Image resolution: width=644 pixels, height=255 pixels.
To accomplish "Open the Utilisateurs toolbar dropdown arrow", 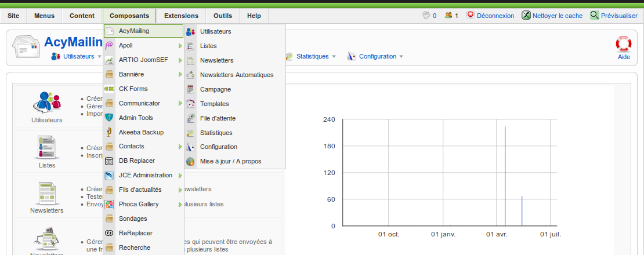I will tap(99, 57).
